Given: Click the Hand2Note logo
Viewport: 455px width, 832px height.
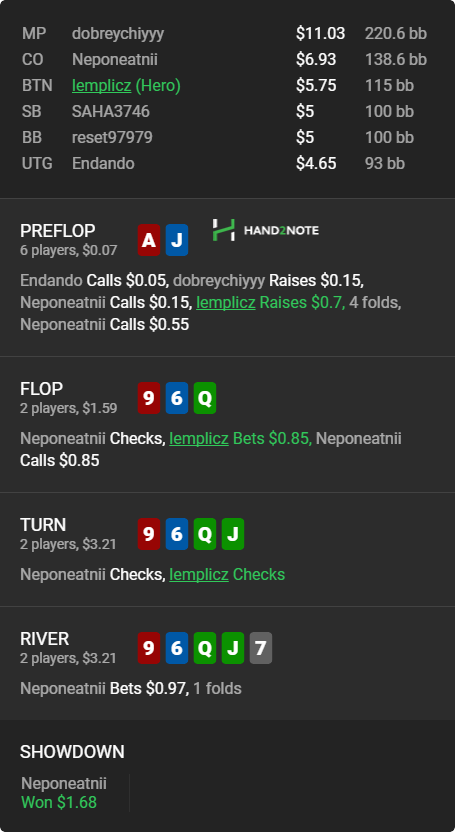Looking at the screenshot, I should [266, 230].
